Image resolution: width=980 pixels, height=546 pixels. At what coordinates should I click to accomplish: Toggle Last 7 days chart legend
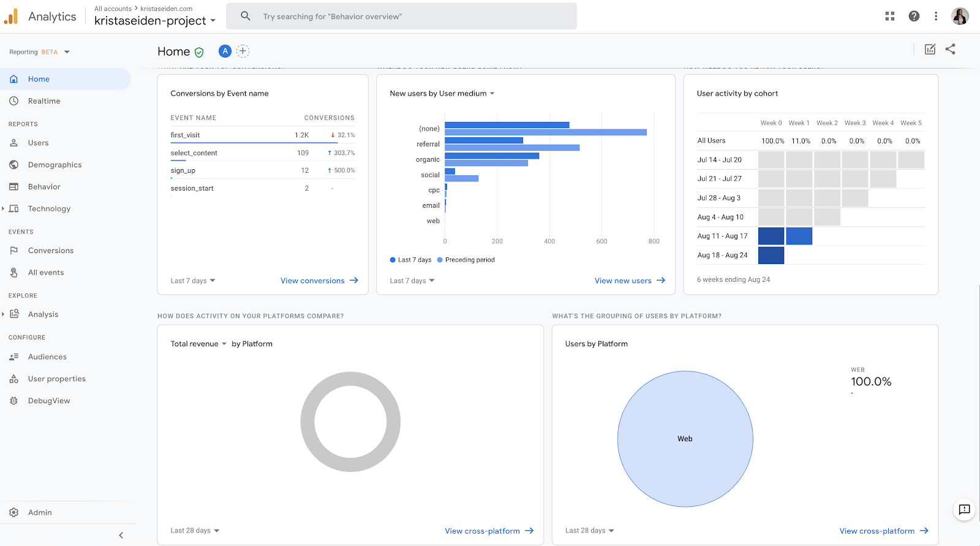click(410, 260)
